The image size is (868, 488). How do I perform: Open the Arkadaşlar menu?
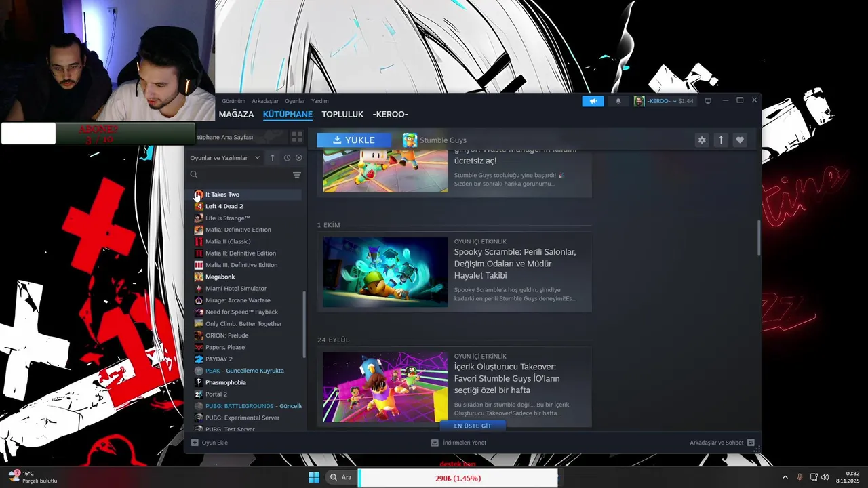pyautogui.click(x=265, y=101)
